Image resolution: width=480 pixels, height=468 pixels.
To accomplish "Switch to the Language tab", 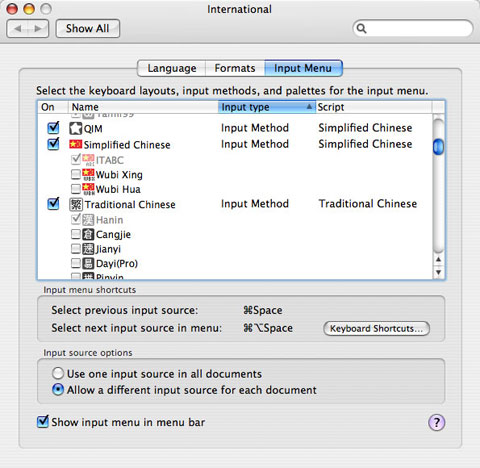I will point(172,68).
